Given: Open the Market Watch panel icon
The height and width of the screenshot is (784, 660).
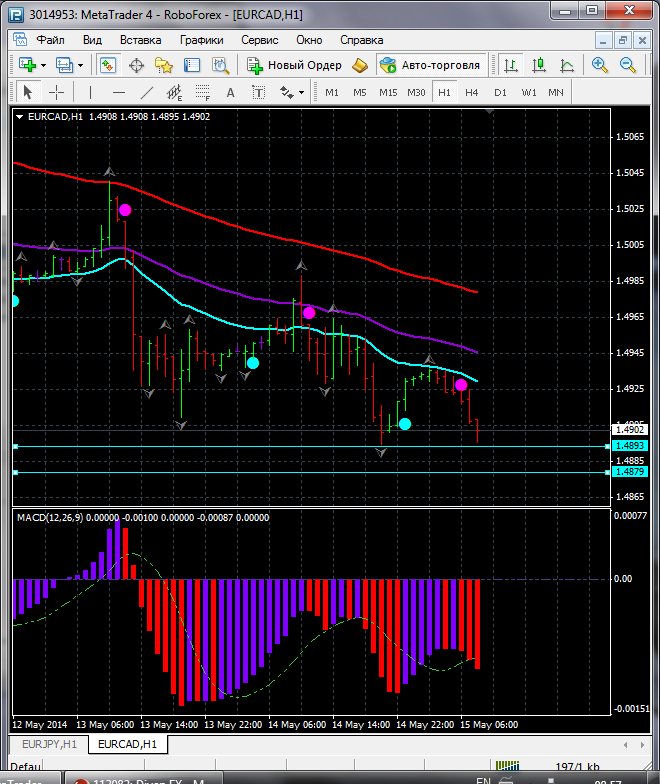Looking at the screenshot, I should click(108, 65).
